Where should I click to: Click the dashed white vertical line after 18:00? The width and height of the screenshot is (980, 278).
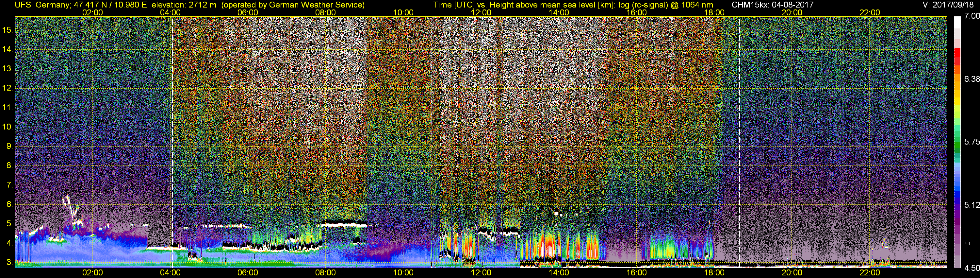740,142
